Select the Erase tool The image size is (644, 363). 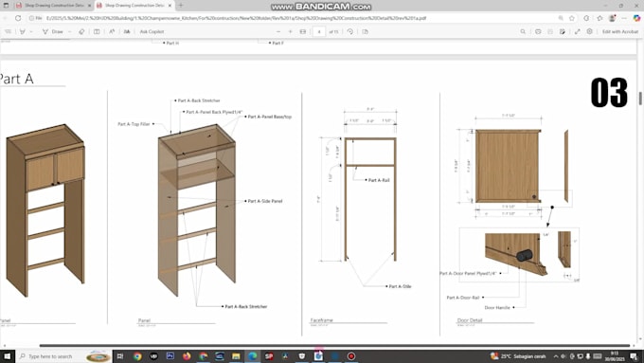81,31
